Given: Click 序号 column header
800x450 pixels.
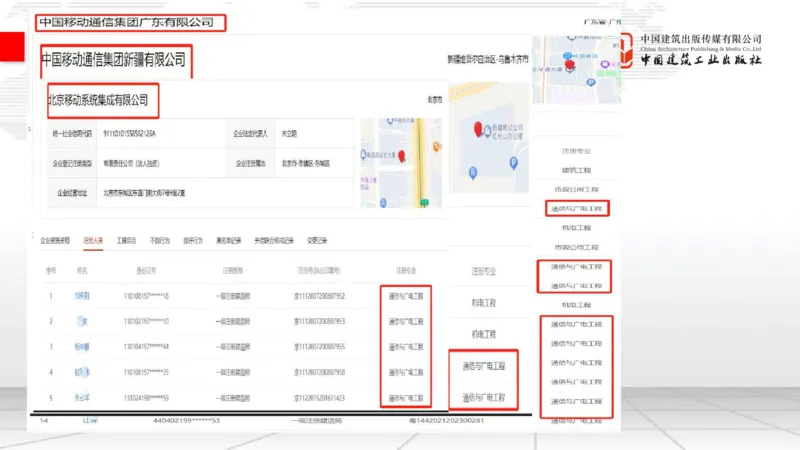Looking at the screenshot, I should click(x=51, y=271).
